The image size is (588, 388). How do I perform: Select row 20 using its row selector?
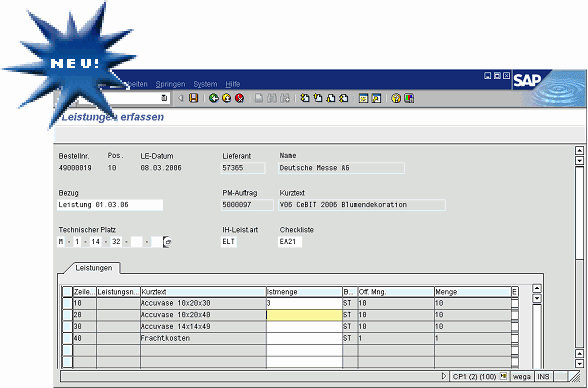[68, 315]
